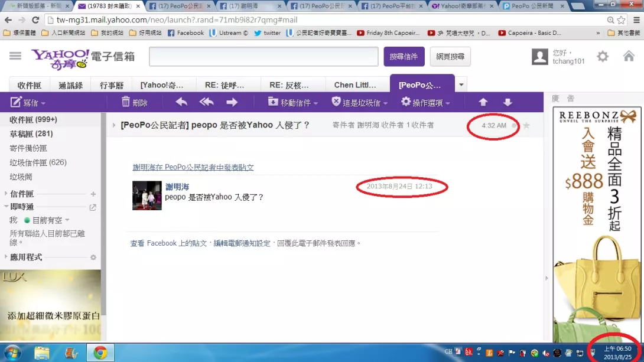Open the [Yahoo!奇... mail tab
This screenshot has width=644, height=362.
(162, 85)
